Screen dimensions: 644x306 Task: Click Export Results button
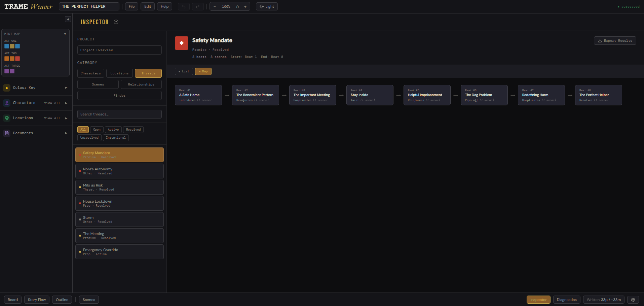click(x=615, y=41)
